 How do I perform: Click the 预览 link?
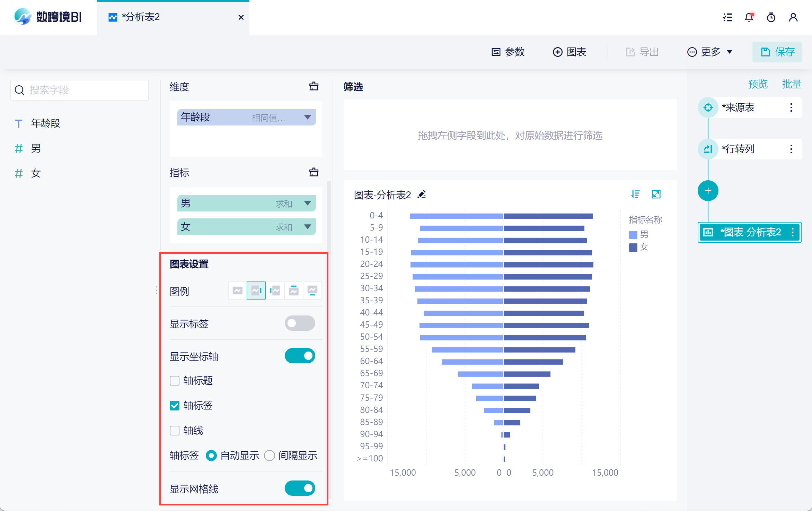[x=758, y=84]
